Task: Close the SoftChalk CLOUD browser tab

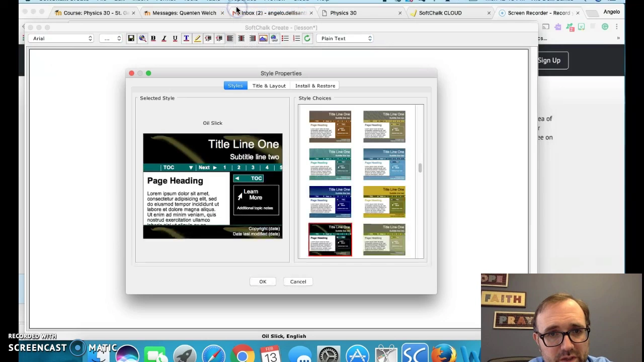Action: coord(489,13)
